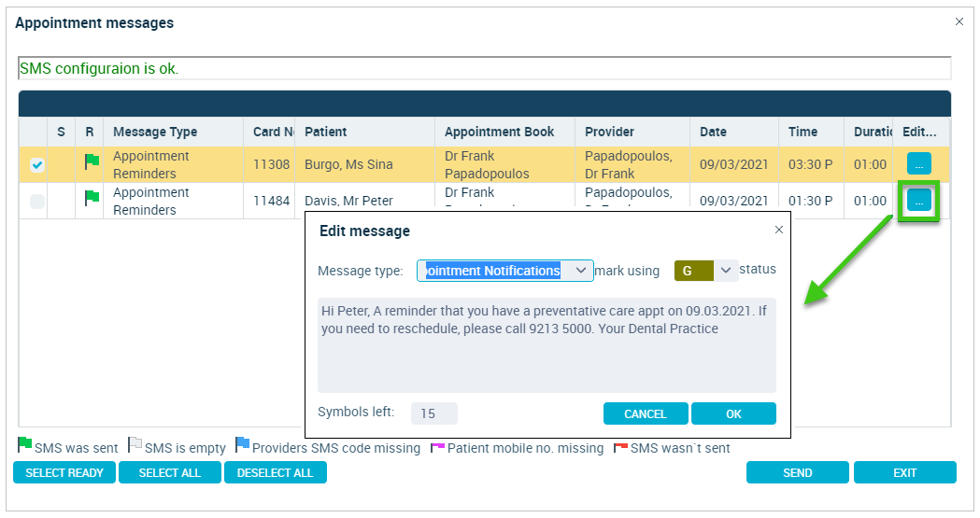The height and width of the screenshot is (518, 980).
Task: Sort by the Message Type column header
Action: pos(173,132)
